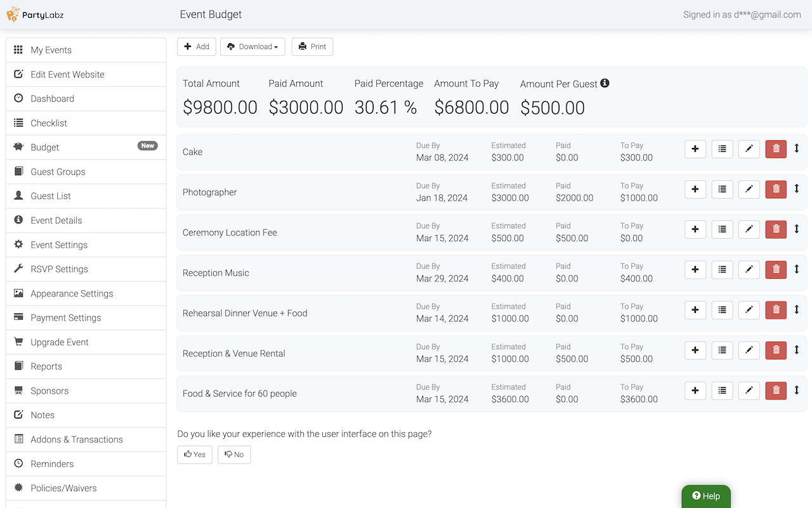
Task: Navigate to Guest Groups
Action: click(86, 171)
